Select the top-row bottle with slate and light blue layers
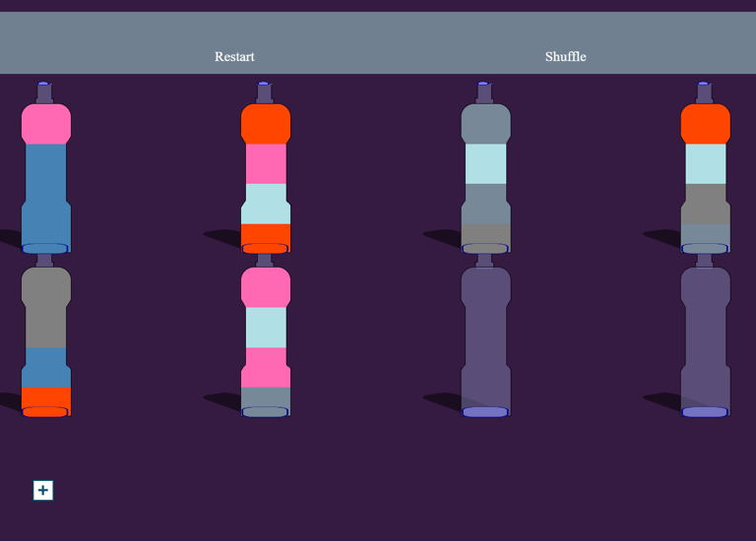Screen dimensions: 756x541 tap(485, 167)
